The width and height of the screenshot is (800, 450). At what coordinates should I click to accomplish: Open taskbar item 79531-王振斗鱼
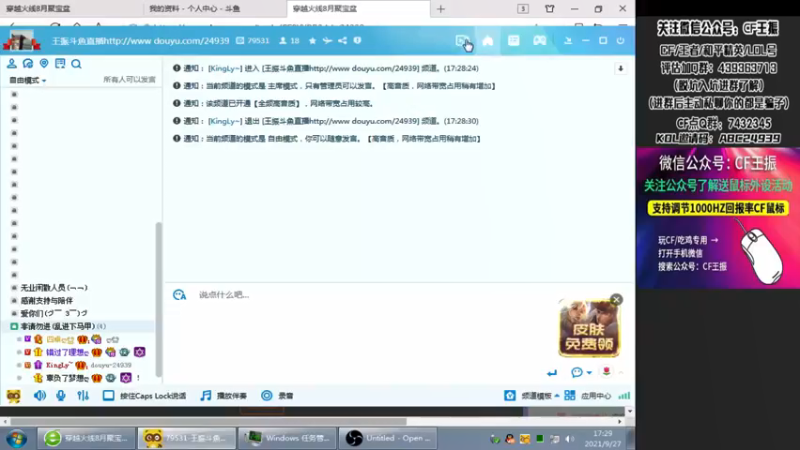187,439
